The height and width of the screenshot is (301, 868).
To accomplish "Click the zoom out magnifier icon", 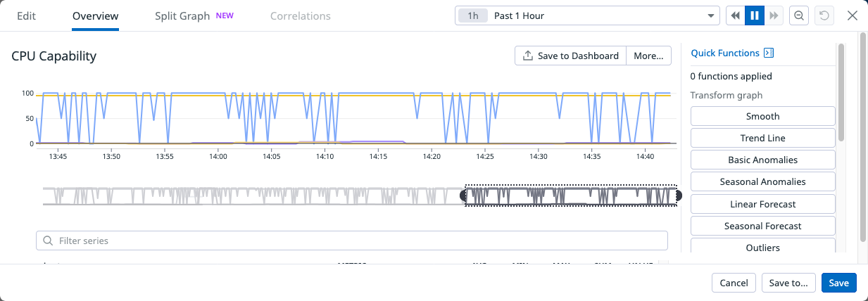I will coord(799,15).
